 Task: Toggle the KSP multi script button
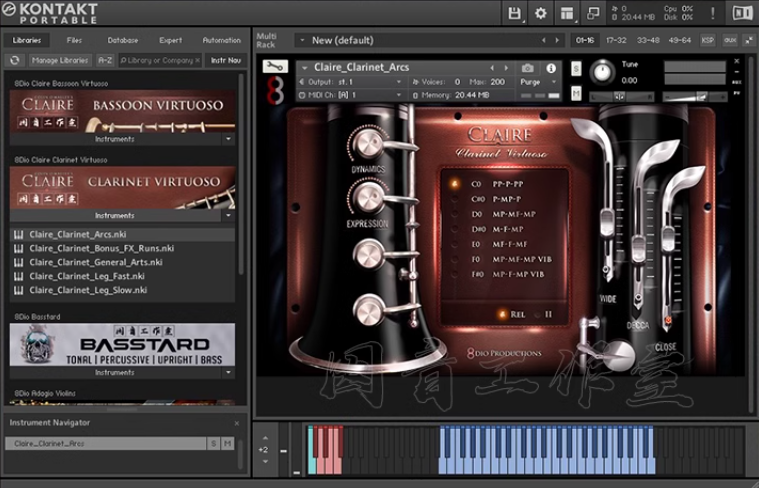tap(707, 40)
